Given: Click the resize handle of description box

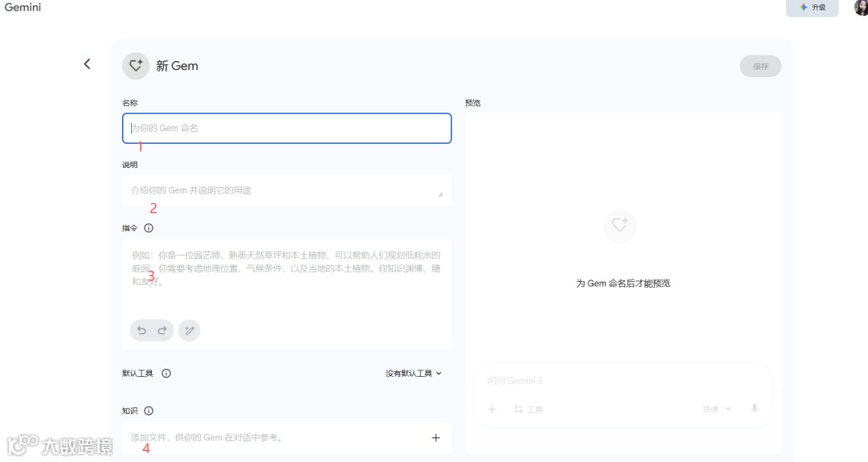Looking at the screenshot, I should tap(440, 194).
